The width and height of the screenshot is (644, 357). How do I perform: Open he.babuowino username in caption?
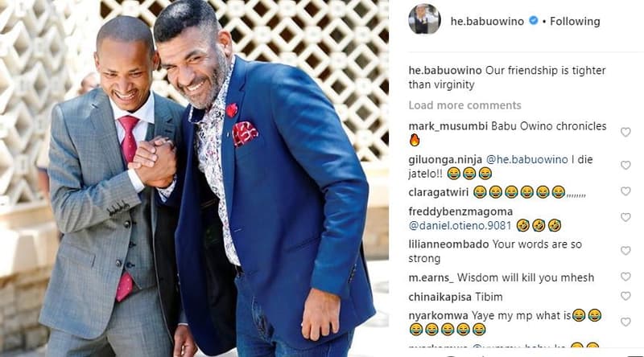click(x=445, y=71)
